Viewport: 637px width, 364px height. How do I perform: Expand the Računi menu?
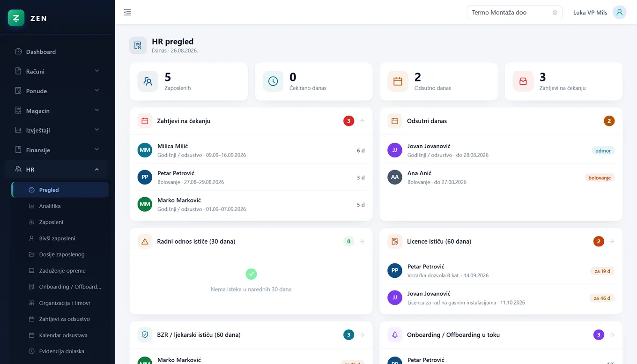pos(57,71)
